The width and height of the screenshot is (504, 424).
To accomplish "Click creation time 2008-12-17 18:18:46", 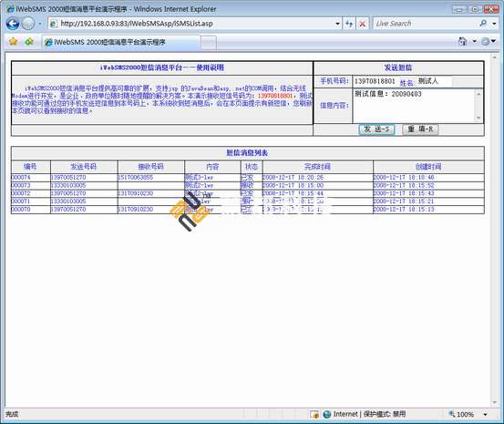I will (x=404, y=178).
